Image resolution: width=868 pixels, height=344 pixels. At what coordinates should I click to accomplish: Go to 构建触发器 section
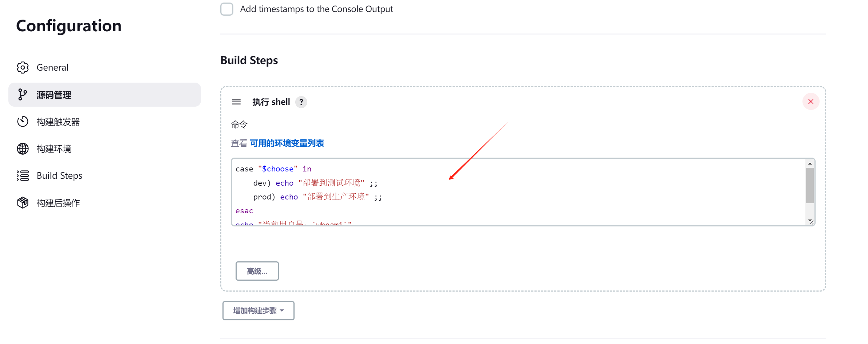click(104, 122)
